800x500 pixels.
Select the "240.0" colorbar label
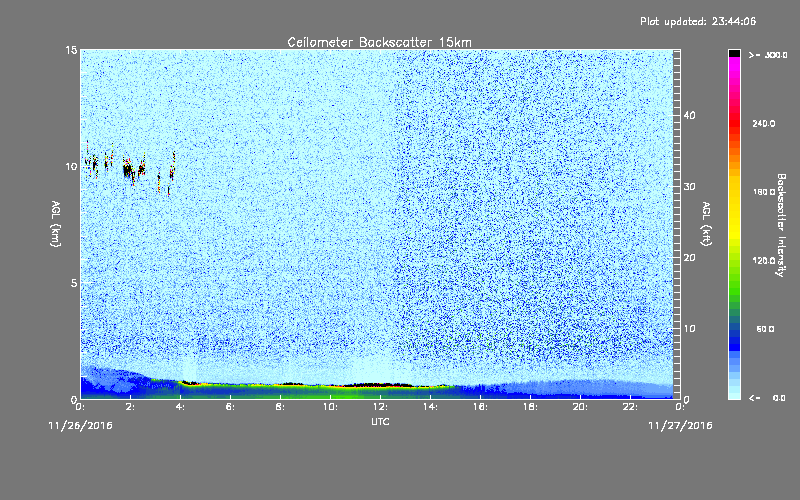coord(764,123)
